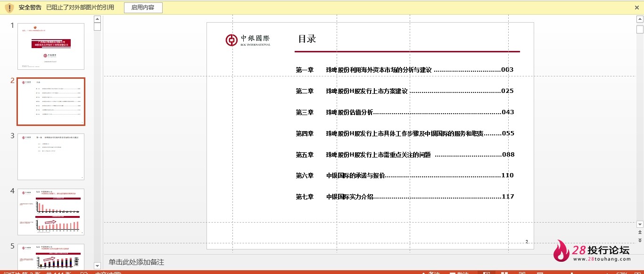Go to next slide with double-down arrow
The height and width of the screenshot is (274, 644).
640,240
